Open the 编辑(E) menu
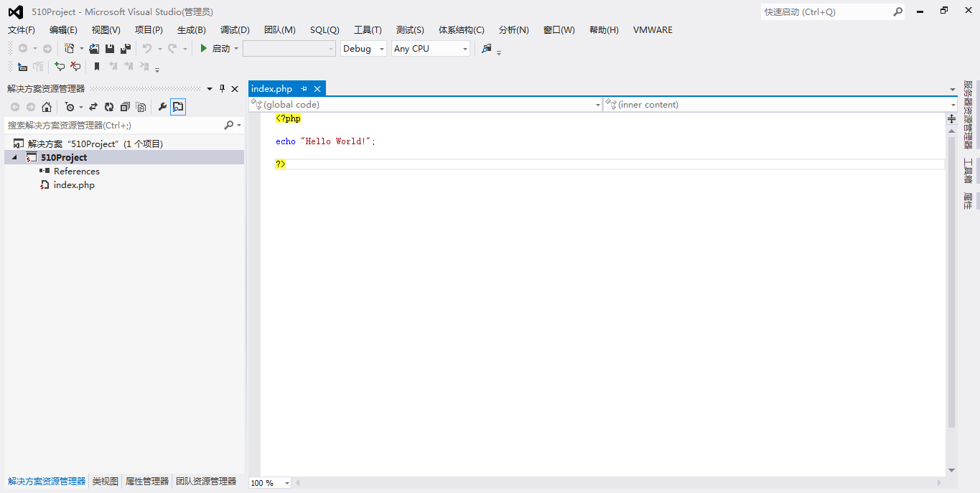Screen dimensions: 980x493 click(63, 29)
